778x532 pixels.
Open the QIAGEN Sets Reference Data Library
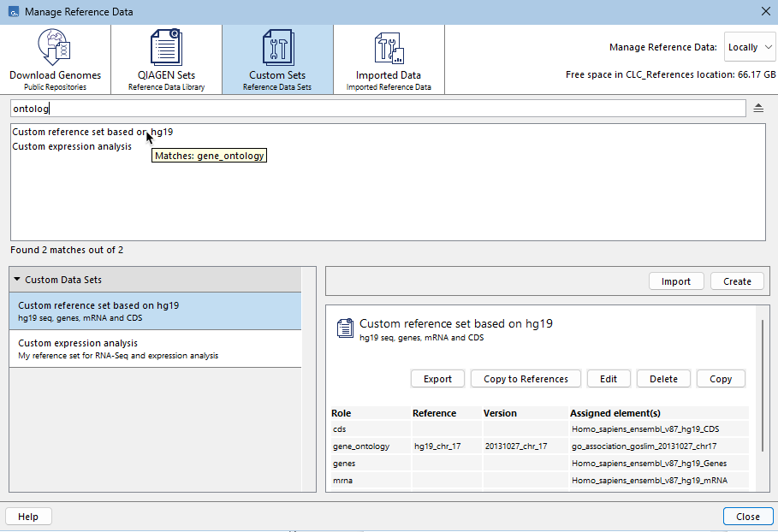(166, 58)
